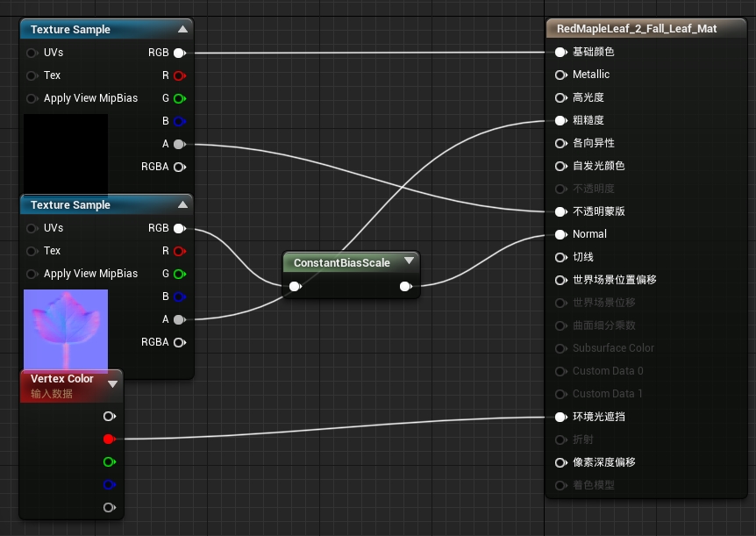
Task: Click the 不透明蒙版 input pin
Action: coord(560,211)
